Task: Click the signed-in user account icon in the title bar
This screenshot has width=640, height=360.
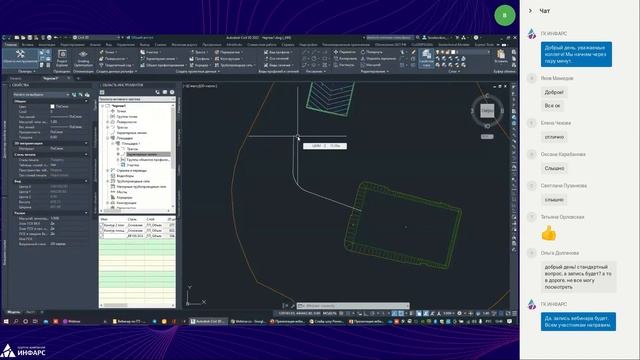Action: tap(424, 38)
